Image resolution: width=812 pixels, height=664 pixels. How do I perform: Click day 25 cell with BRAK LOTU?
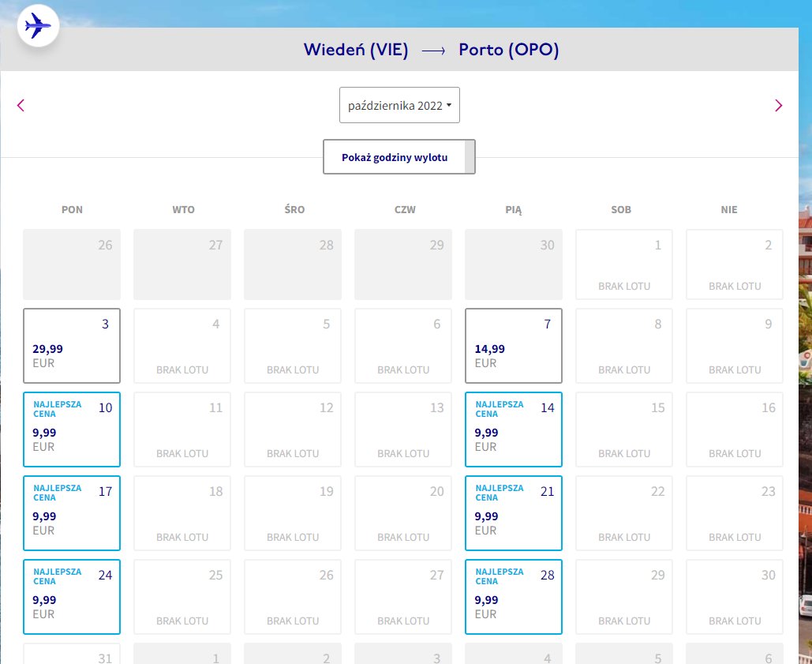pos(182,597)
